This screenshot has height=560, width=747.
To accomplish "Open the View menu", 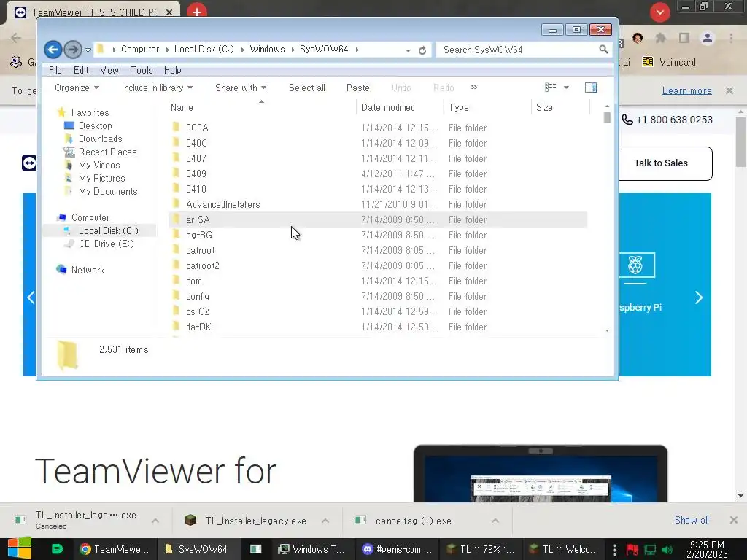I will 109,70.
